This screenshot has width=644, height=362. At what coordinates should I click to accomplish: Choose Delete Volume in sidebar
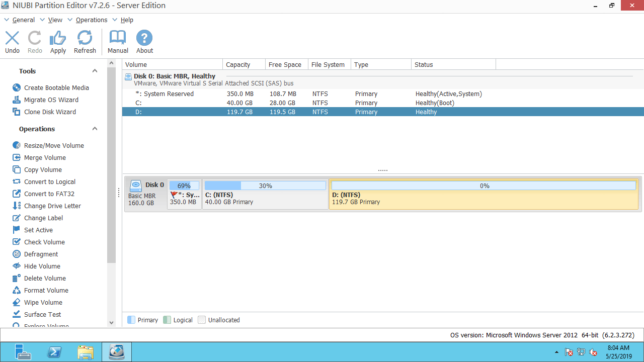(45, 278)
